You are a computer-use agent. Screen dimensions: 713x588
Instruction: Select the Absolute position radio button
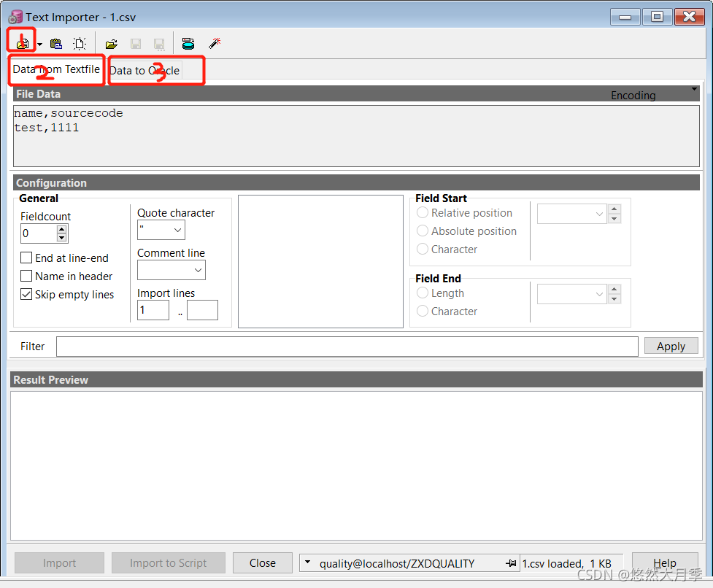(423, 231)
